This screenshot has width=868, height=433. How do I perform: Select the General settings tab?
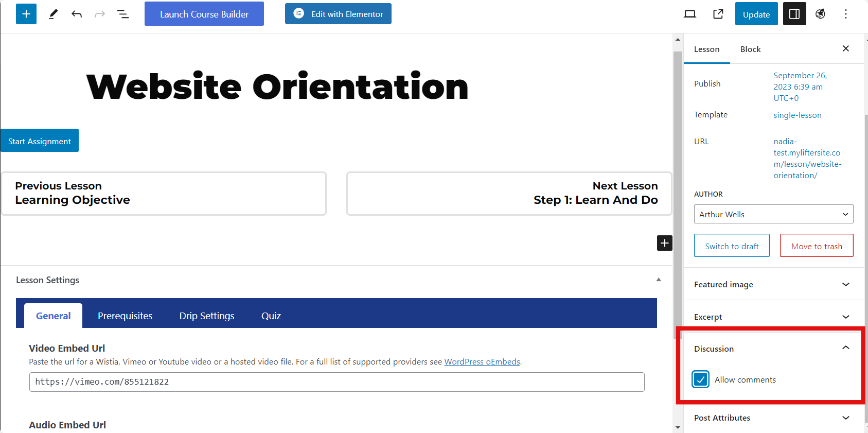54,316
